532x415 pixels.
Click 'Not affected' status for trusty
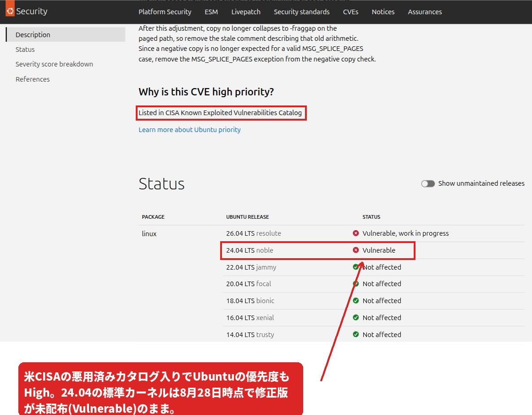click(382, 335)
